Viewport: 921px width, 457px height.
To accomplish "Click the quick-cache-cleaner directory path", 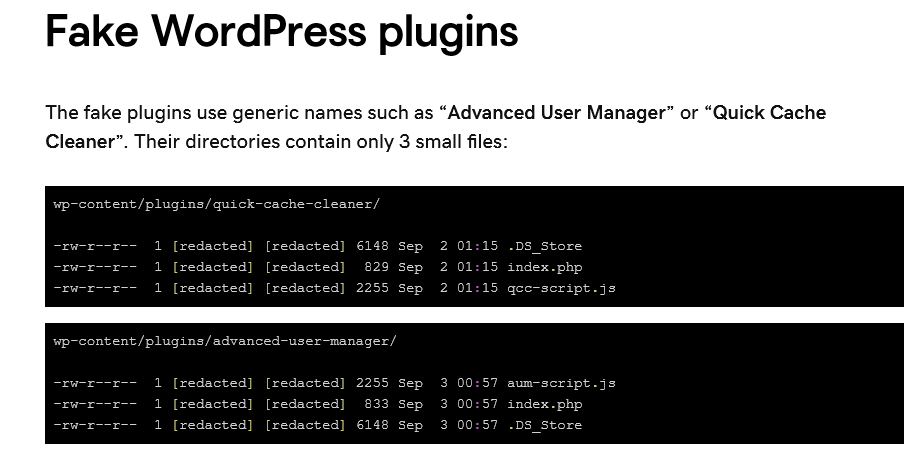I will tap(217, 204).
